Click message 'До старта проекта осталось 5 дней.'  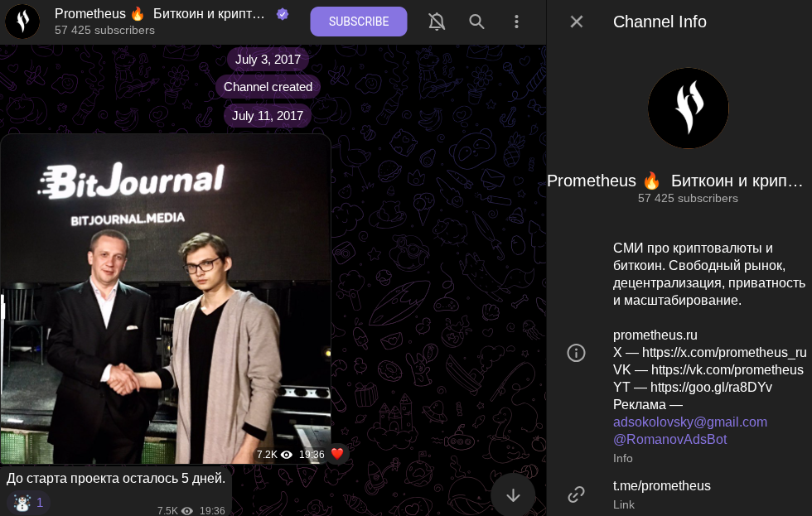coord(115,478)
